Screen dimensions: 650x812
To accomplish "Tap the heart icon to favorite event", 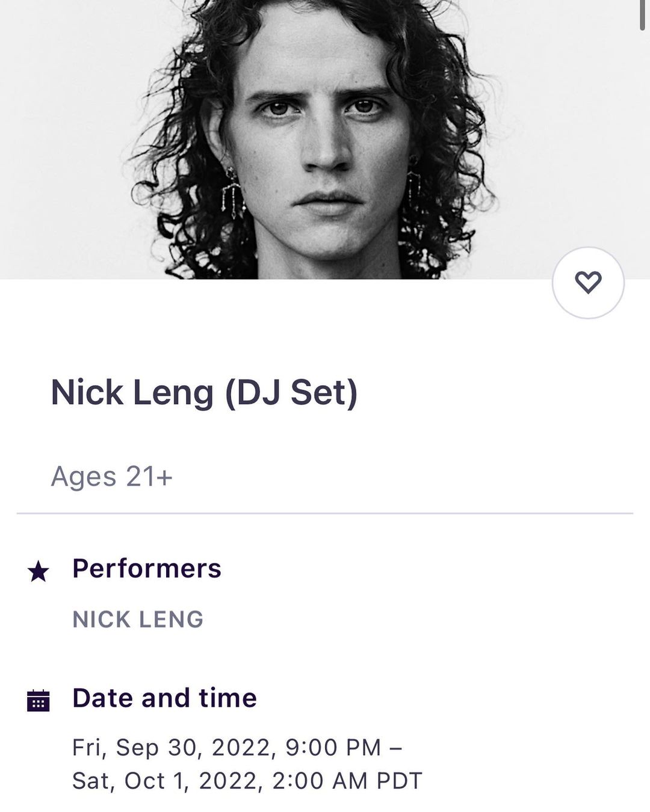I will 588,283.
